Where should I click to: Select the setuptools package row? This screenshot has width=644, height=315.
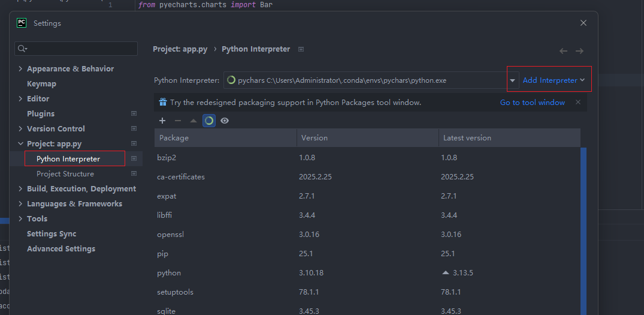(367, 292)
